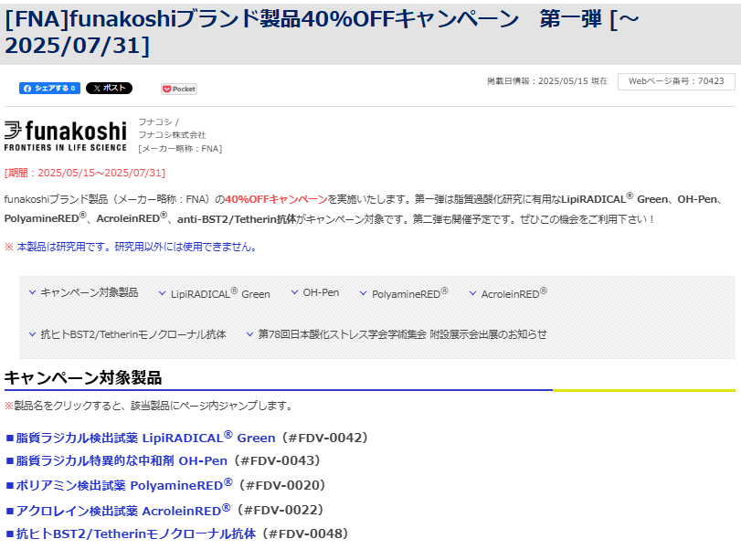Click the page title FNA funakoshi campaign heading
Viewport: 741px width, 560px height.
322,32
